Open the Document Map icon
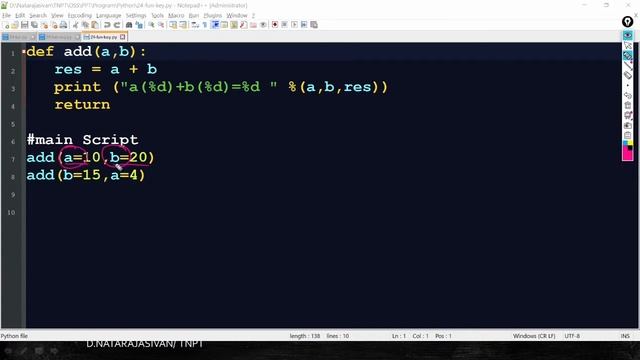Viewport: 640px width, 360px height. tap(234, 25)
